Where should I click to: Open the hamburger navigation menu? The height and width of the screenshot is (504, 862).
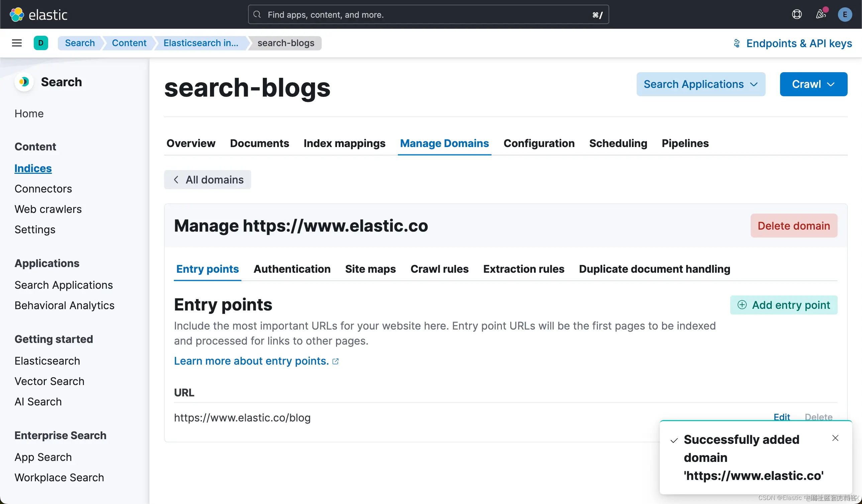pos(17,43)
